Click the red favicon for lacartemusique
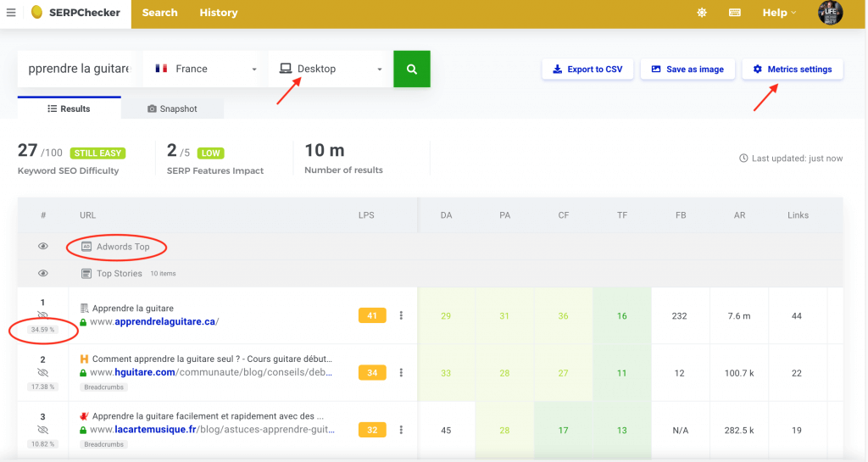Viewport: 868px width, 462px height. (x=84, y=416)
